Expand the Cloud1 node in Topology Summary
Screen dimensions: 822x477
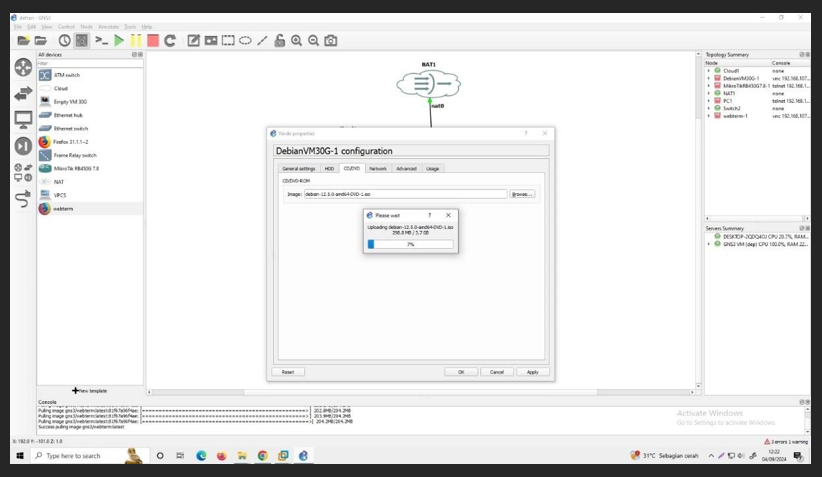[x=709, y=71]
